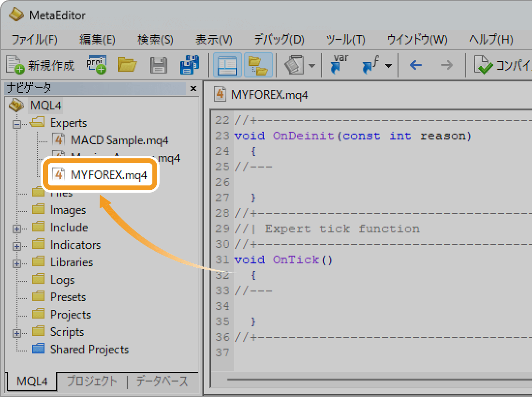Open the ファイル(F) menu
The width and height of the screenshot is (532, 397).
pos(35,39)
